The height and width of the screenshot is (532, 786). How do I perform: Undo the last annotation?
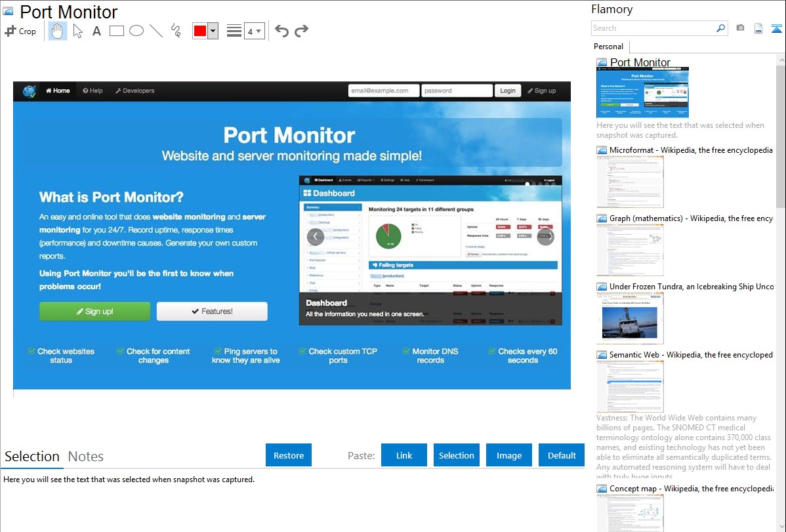(281, 31)
